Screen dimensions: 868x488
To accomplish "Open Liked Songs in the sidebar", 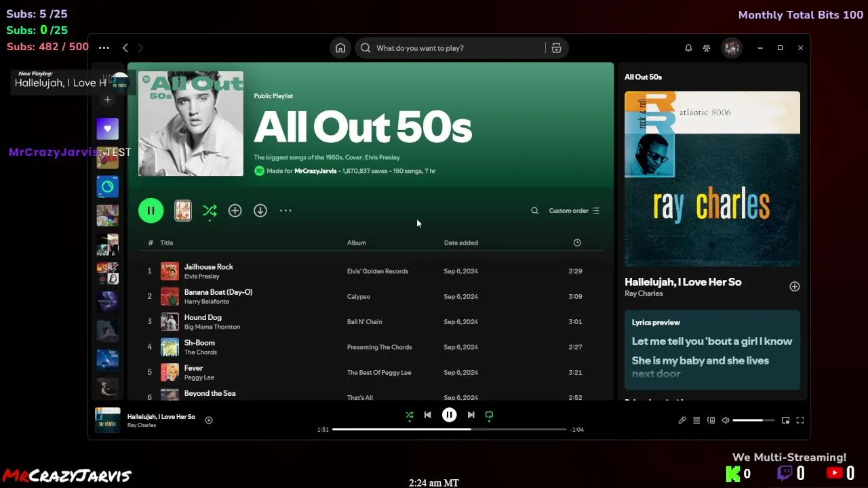I will [107, 129].
